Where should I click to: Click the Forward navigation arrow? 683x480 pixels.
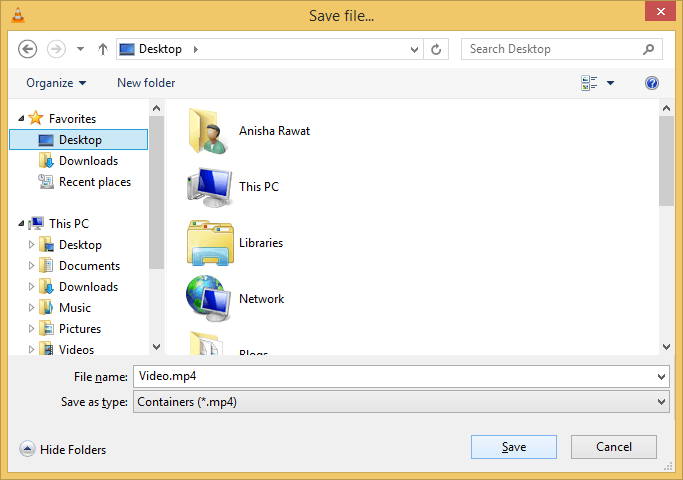tap(56, 49)
